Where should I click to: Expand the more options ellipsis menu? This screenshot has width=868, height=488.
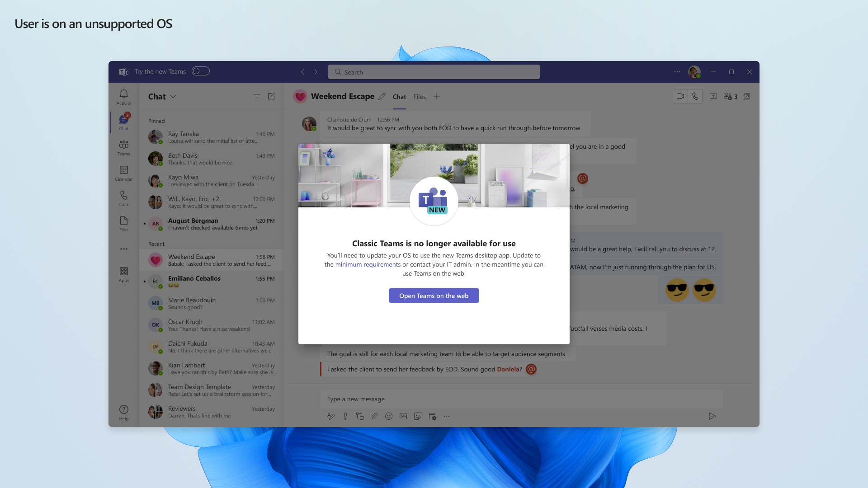pos(677,71)
